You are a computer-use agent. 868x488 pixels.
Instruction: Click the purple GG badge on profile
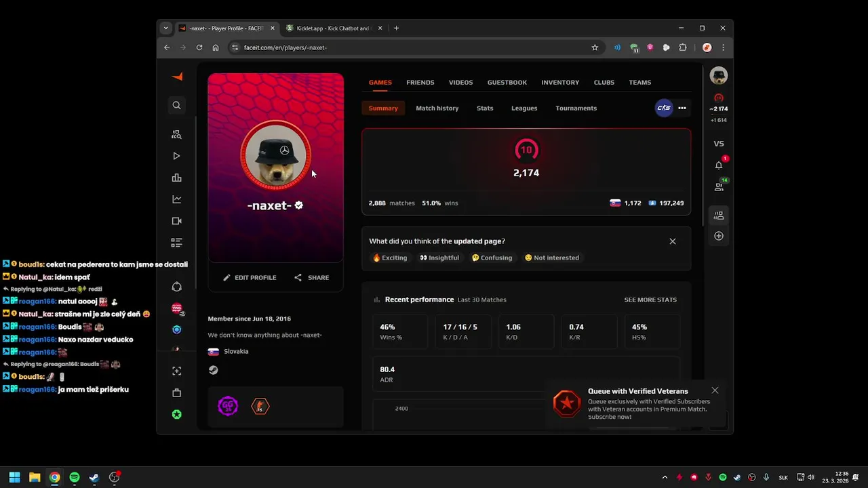click(228, 406)
